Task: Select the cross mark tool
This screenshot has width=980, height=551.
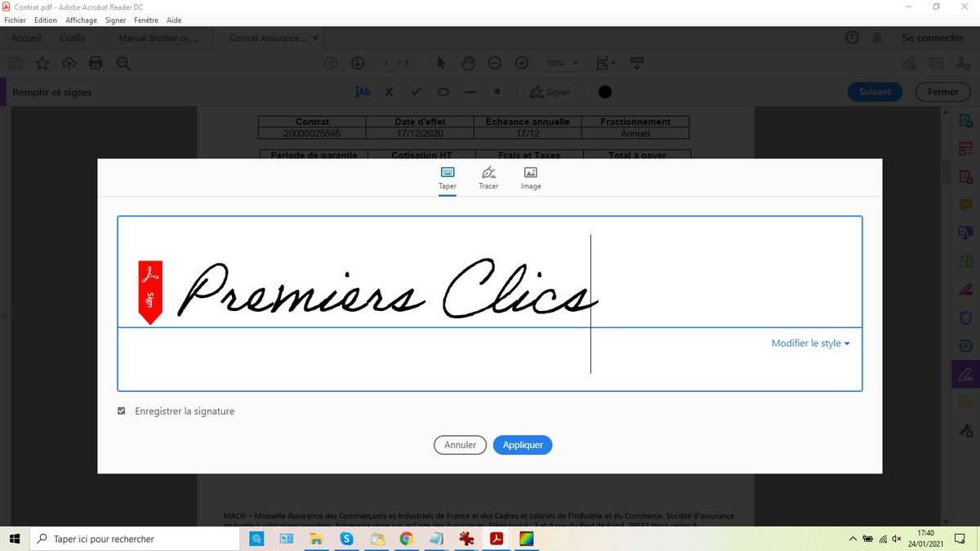Action: (x=390, y=92)
